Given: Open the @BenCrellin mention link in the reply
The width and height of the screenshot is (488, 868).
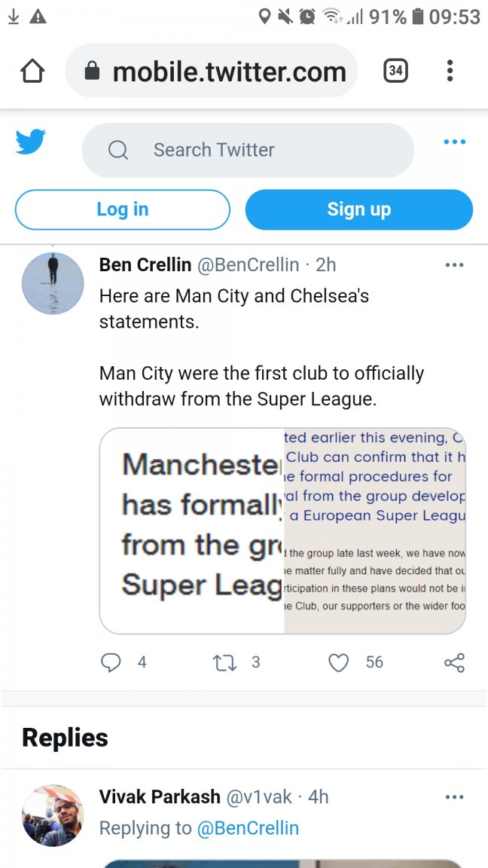Looking at the screenshot, I should click(x=248, y=828).
